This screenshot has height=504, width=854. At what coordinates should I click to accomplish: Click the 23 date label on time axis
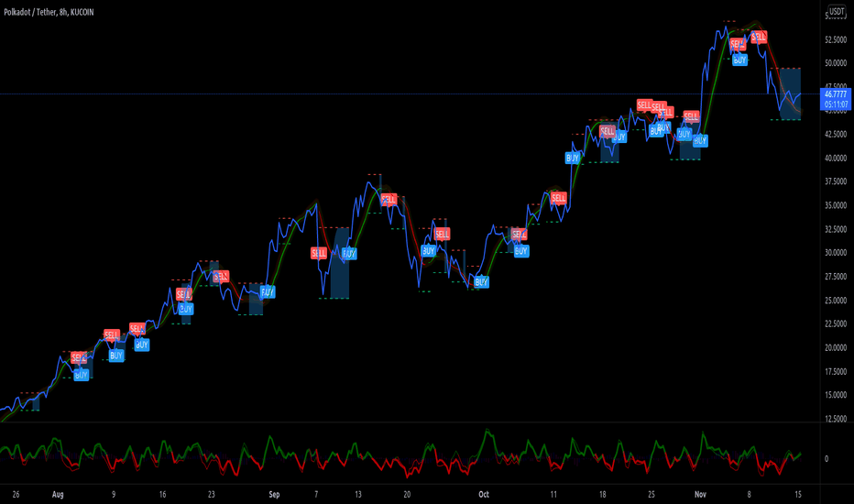click(x=212, y=495)
